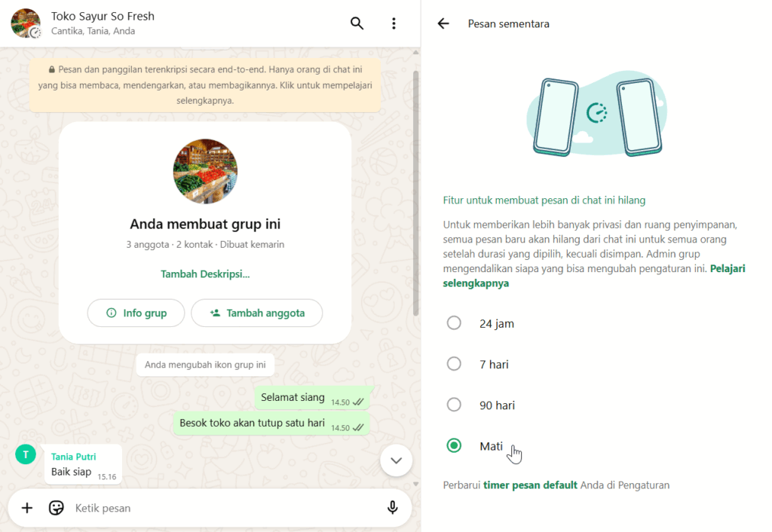
Task: Click the Info grup button
Action: [136, 313]
